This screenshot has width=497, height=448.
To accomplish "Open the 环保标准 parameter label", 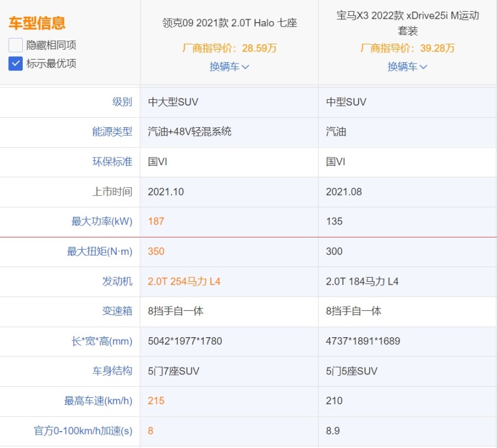I will (112, 162).
